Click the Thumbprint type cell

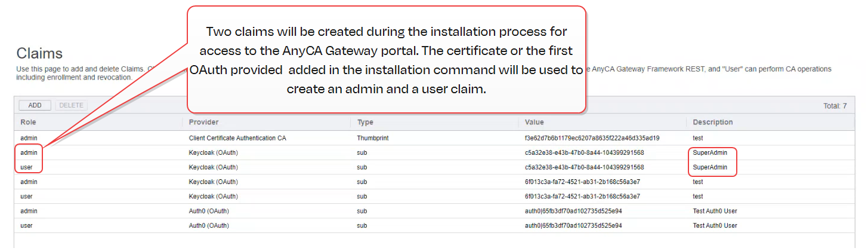click(373, 138)
